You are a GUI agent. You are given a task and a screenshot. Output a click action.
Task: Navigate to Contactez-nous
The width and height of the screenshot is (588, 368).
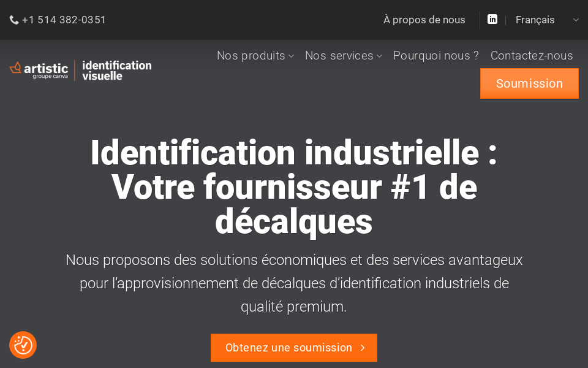pyautogui.click(x=532, y=56)
